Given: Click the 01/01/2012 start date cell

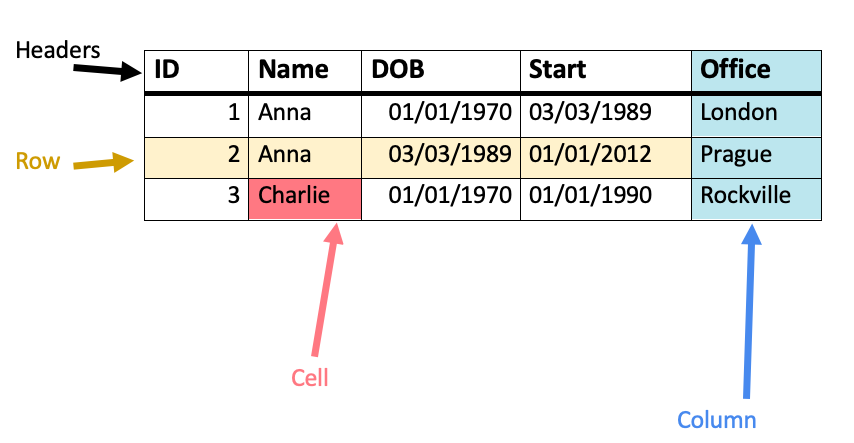Looking at the screenshot, I should (x=606, y=158).
